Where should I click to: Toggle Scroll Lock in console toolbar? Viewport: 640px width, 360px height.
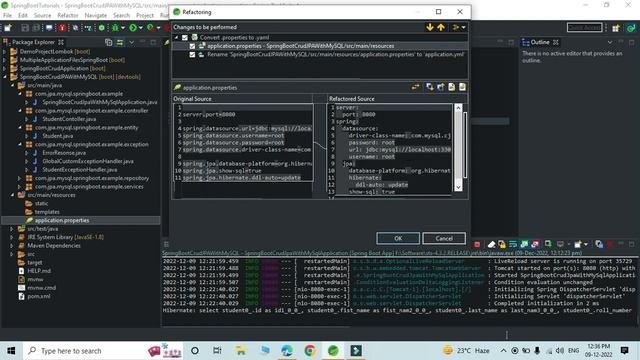point(502,244)
